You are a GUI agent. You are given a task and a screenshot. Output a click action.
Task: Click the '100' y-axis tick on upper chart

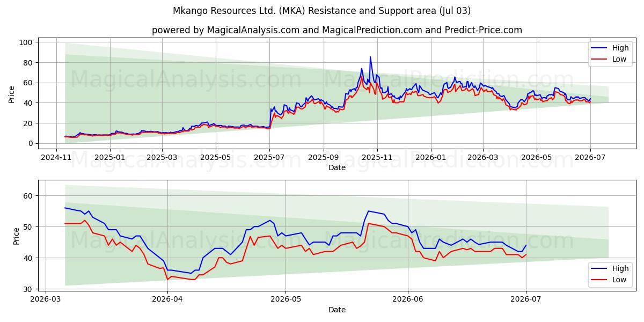[26, 42]
